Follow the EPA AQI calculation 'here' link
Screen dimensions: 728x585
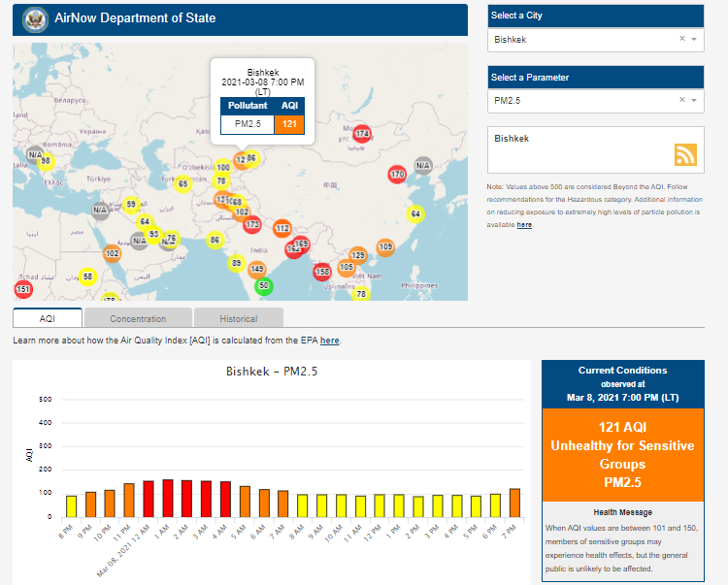(330, 341)
